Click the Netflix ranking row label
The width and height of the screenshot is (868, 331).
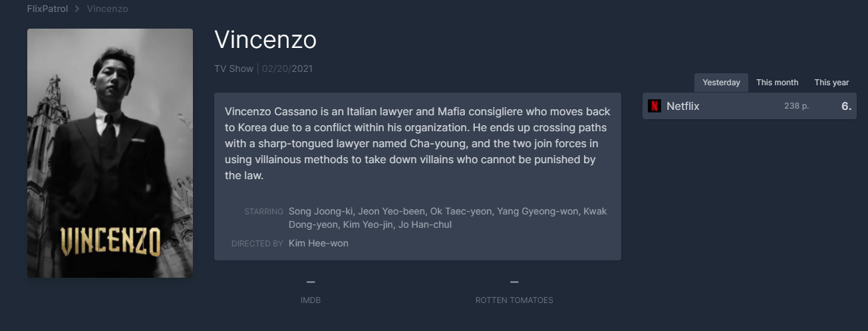[683, 106]
